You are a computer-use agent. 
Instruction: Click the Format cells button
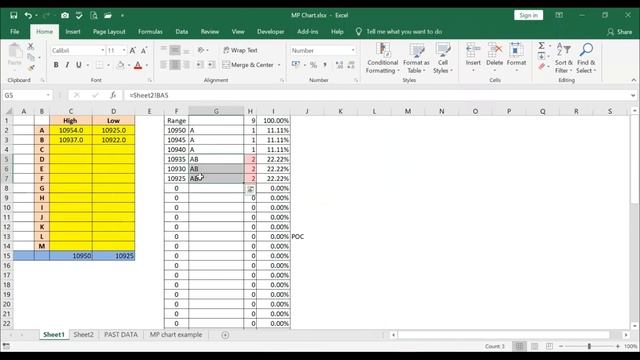pos(516,57)
